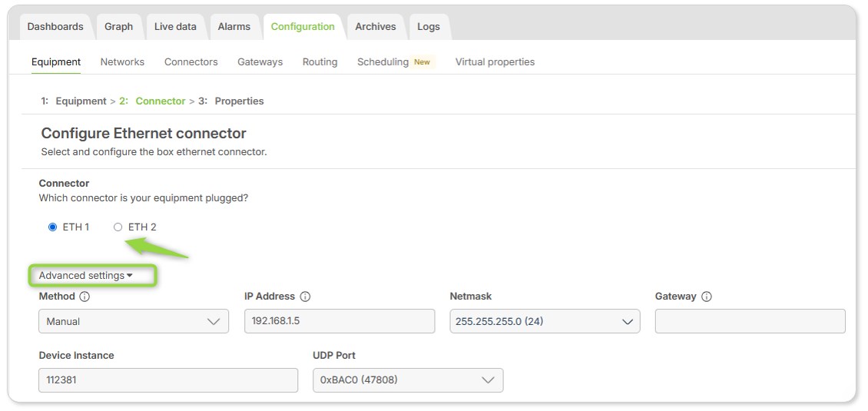The width and height of the screenshot is (868, 411).
Task: Click the text 'Which connector is your equipment plugged?'
Action: tap(144, 197)
